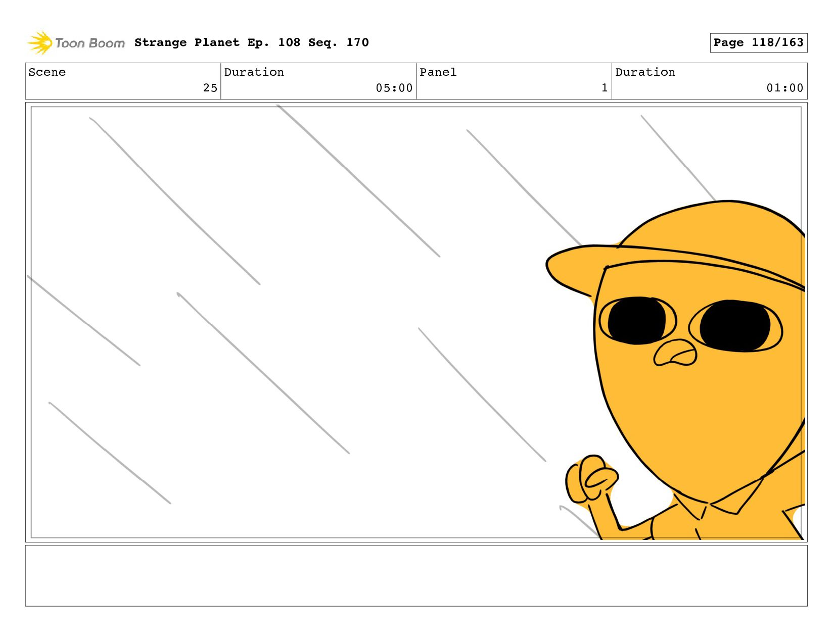The image size is (834, 644).
Task: Click the 'Scene' header label
Action: 47,72
